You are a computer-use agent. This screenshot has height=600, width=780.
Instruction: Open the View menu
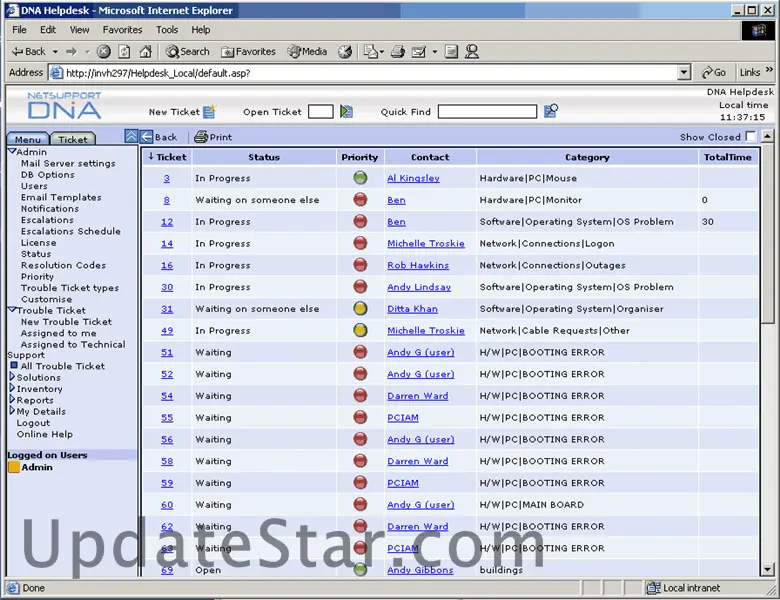(79, 30)
